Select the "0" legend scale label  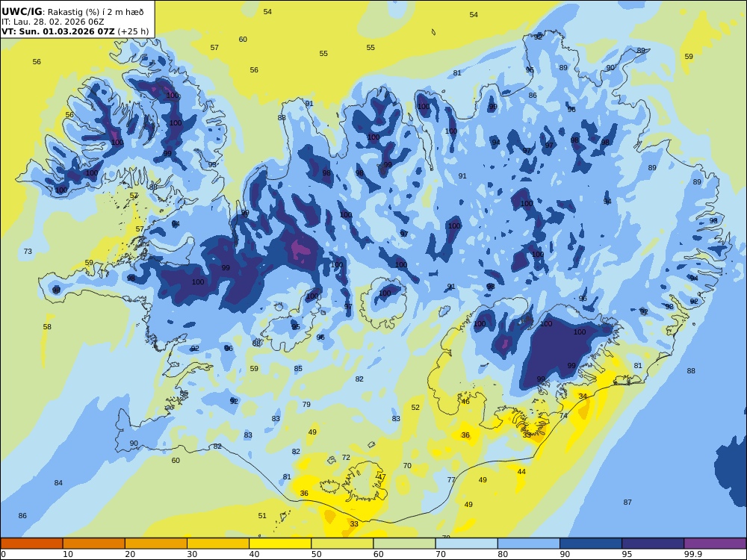coord(3,554)
